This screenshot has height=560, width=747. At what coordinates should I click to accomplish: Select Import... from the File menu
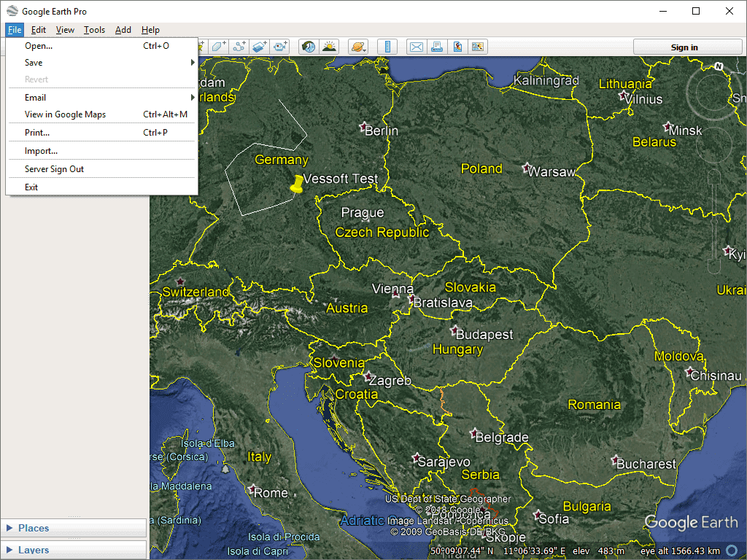coord(101,150)
